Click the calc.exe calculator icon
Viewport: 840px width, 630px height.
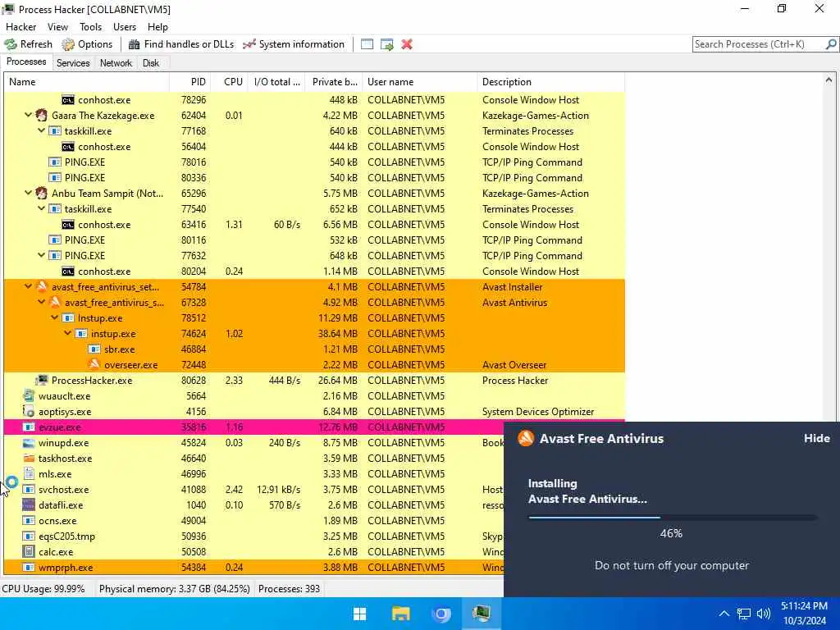click(29, 552)
